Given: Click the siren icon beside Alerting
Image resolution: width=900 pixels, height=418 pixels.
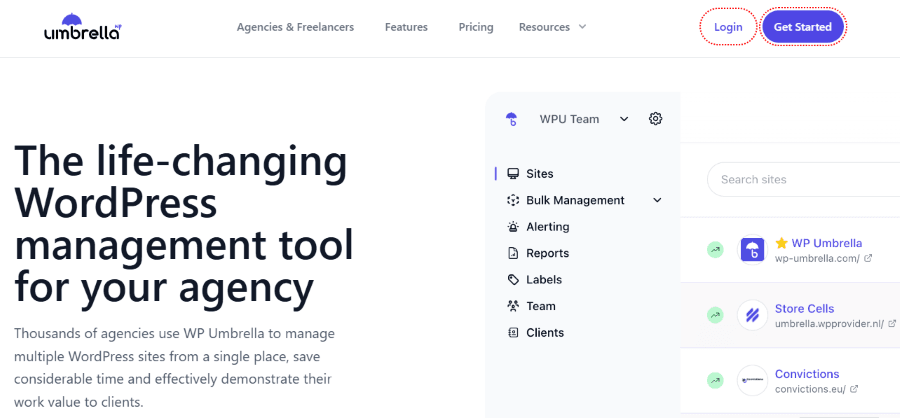Looking at the screenshot, I should click(x=513, y=227).
